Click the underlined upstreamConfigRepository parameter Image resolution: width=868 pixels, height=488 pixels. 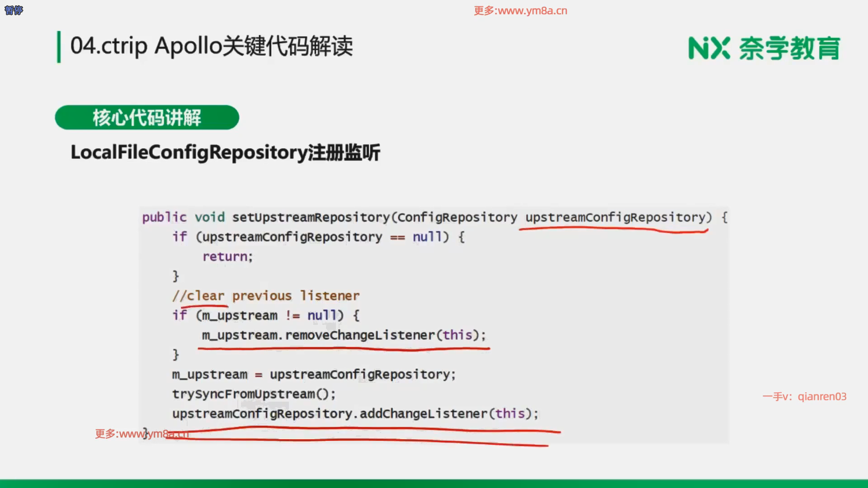(615, 217)
